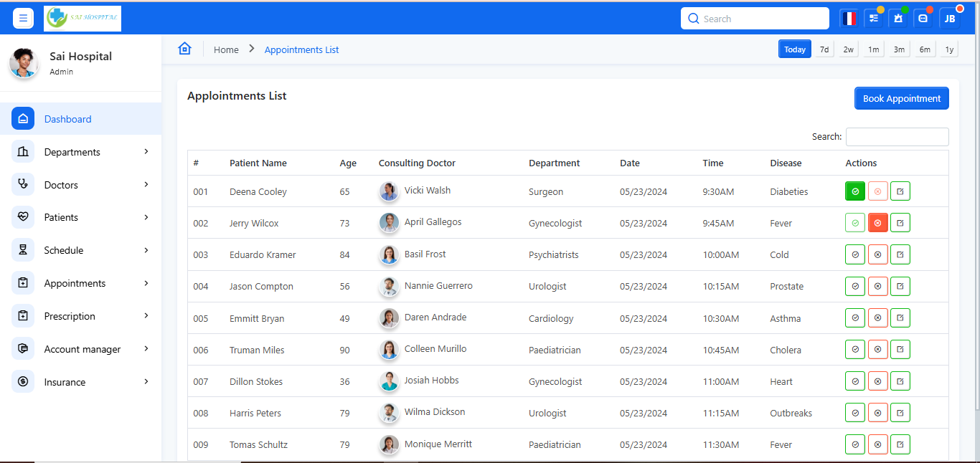Screen dimensions: 980x463
Task: Open Dashboard in the sidebar
Action: (x=67, y=119)
